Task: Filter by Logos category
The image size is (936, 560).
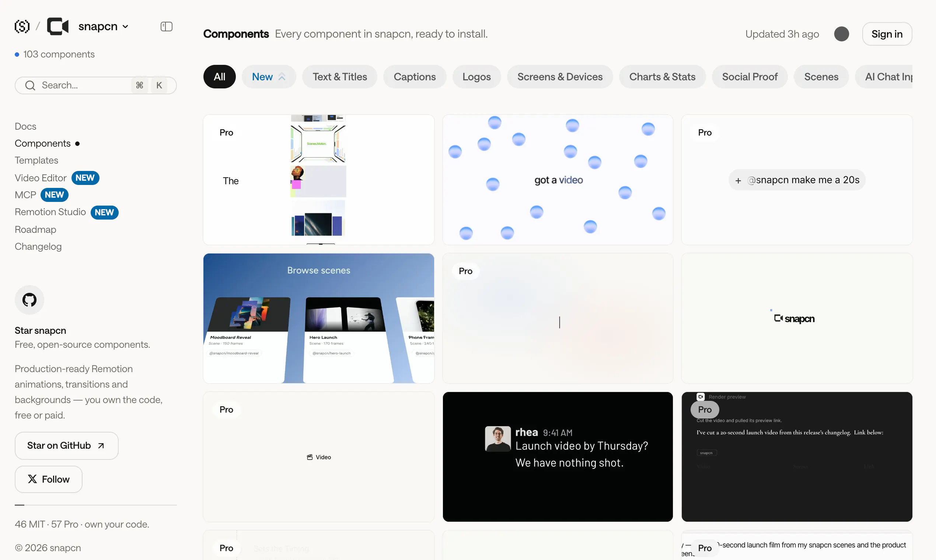Action: pos(476,77)
